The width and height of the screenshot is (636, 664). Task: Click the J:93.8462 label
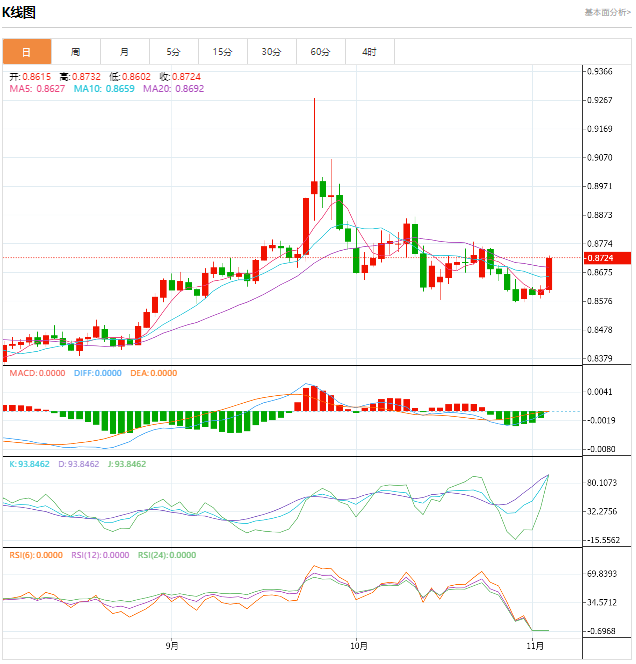(127, 465)
